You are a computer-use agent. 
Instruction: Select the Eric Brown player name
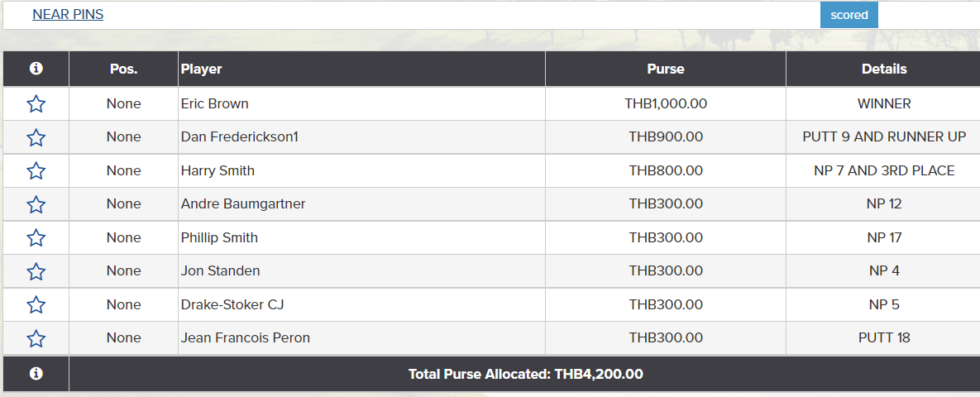pos(215,104)
